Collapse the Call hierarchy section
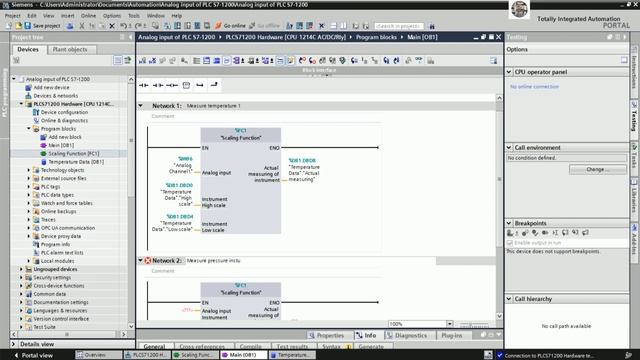 tap(509, 299)
